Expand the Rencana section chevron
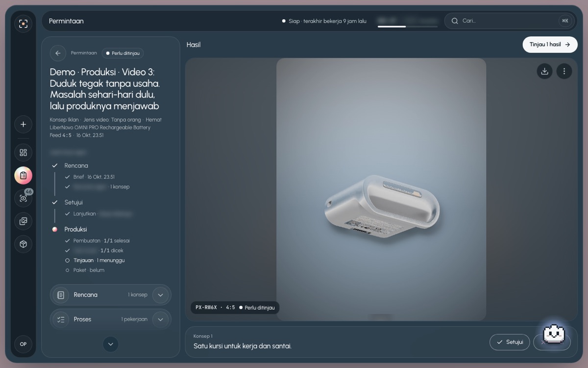 tap(161, 295)
